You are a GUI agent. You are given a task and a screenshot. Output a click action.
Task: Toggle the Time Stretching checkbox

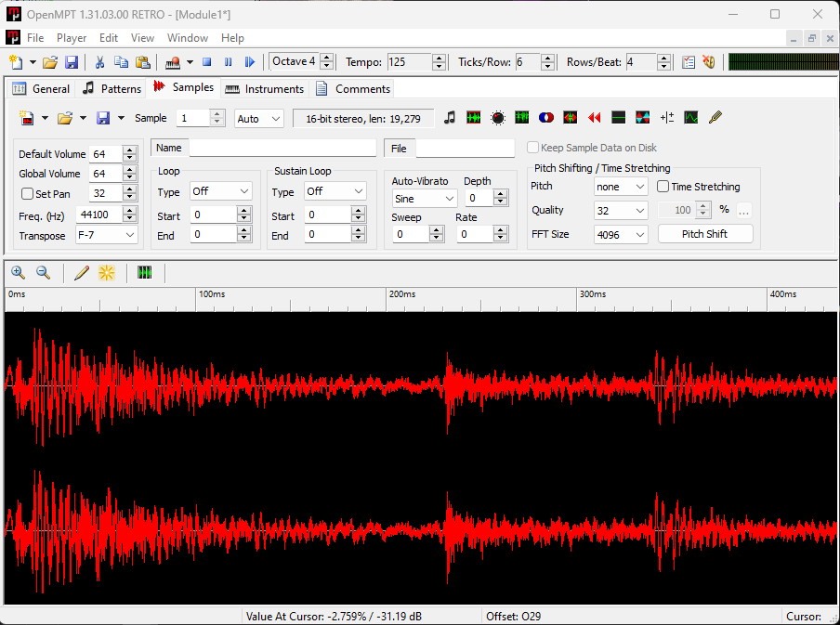point(663,187)
